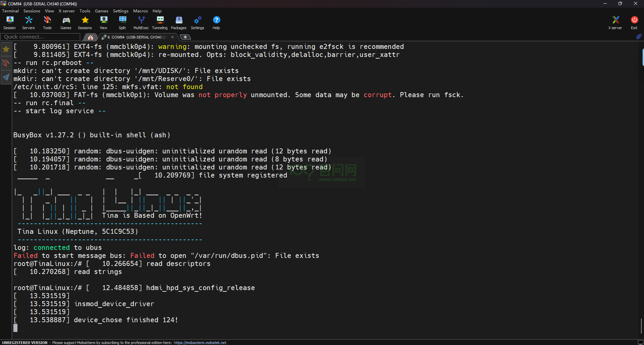Click the Exit power icon
This screenshot has height=345, width=644.
click(x=634, y=23)
